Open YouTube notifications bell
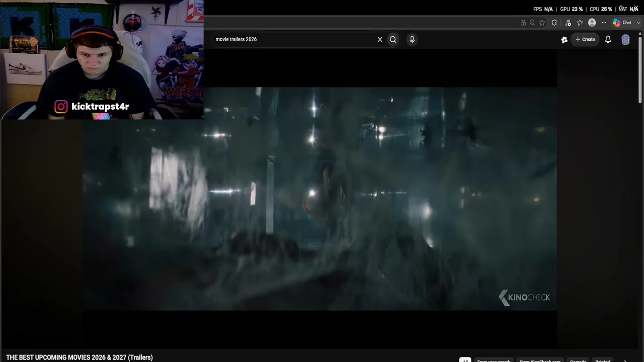The height and width of the screenshot is (362, 644). pyautogui.click(x=608, y=39)
